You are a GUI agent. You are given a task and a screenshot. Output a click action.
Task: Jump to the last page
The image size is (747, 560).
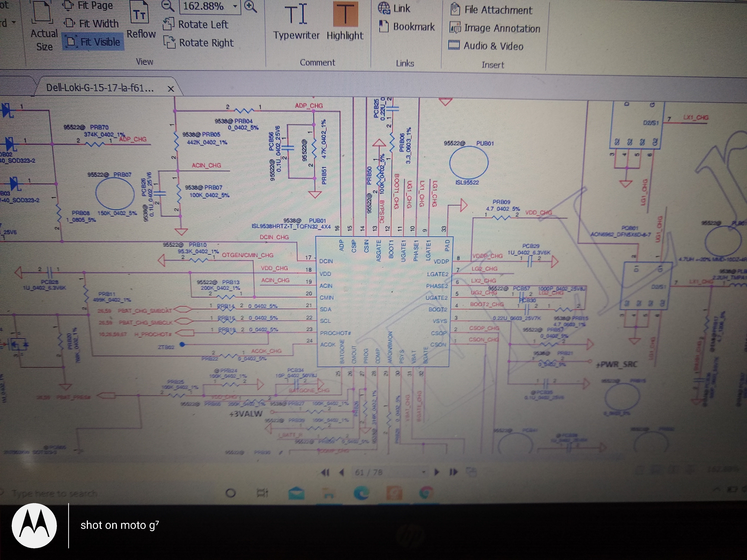tap(454, 472)
